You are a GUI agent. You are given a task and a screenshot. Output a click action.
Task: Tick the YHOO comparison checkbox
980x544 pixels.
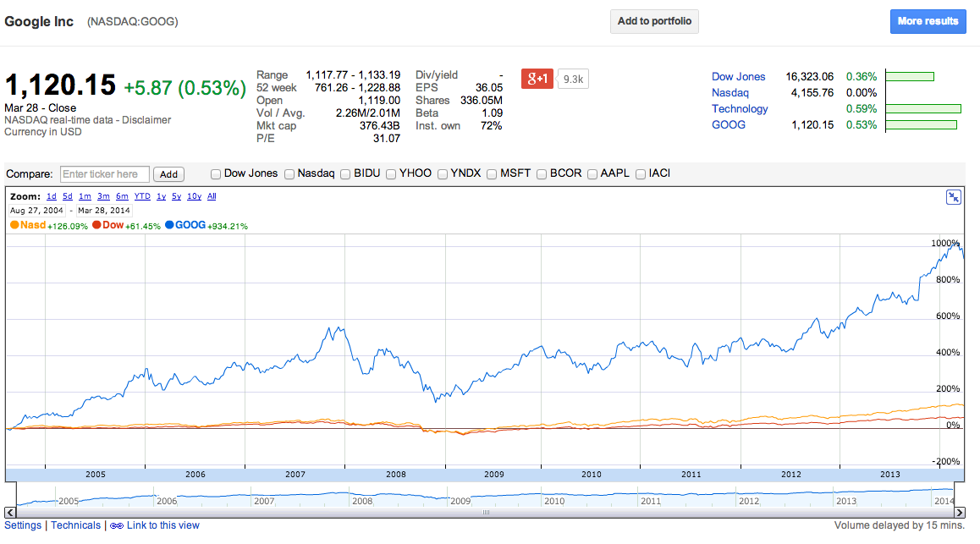click(x=391, y=174)
